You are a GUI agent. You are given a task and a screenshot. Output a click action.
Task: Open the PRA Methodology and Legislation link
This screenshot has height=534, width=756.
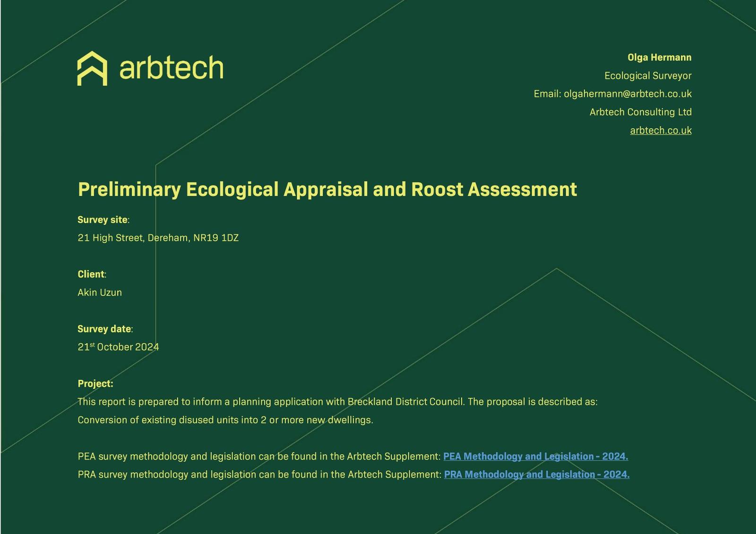click(x=536, y=475)
